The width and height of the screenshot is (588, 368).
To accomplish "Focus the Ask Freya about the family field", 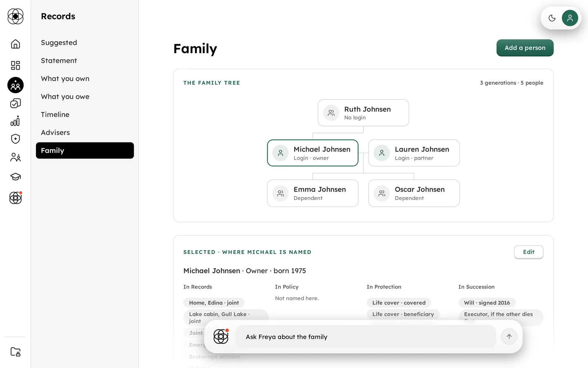I will [x=366, y=337].
